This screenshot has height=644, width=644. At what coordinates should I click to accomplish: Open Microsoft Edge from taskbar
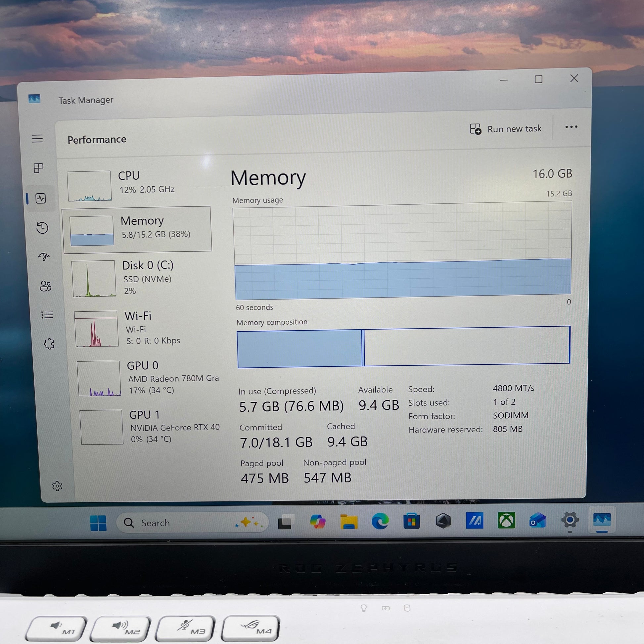[x=380, y=521]
